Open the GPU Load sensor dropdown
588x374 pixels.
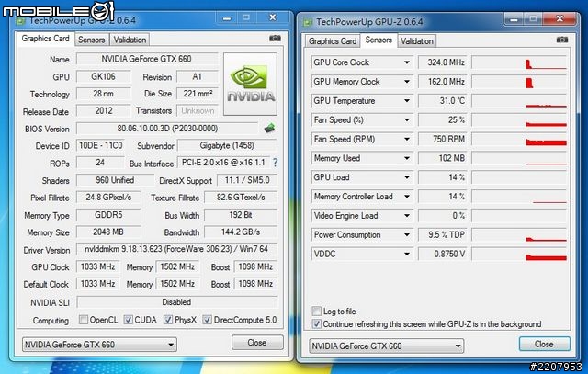pos(406,177)
